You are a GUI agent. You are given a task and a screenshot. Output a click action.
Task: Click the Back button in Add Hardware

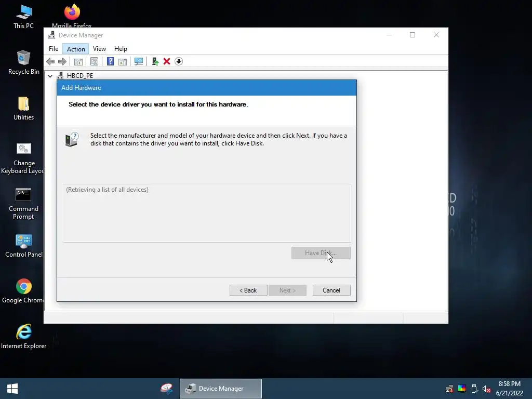[x=248, y=290]
